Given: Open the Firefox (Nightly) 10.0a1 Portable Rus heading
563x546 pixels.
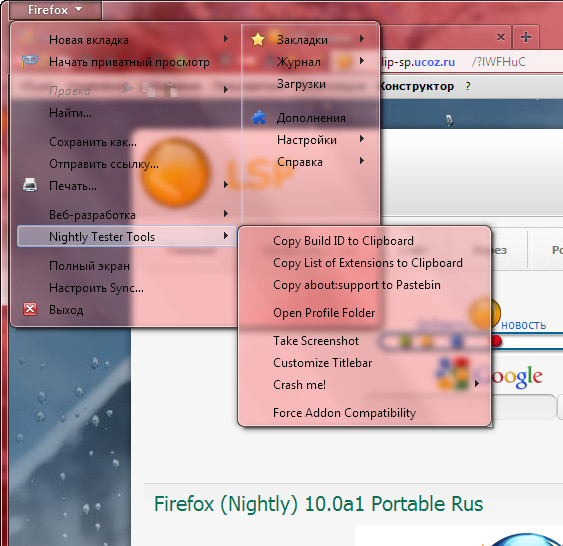Looking at the screenshot, I should pos(318,503).
